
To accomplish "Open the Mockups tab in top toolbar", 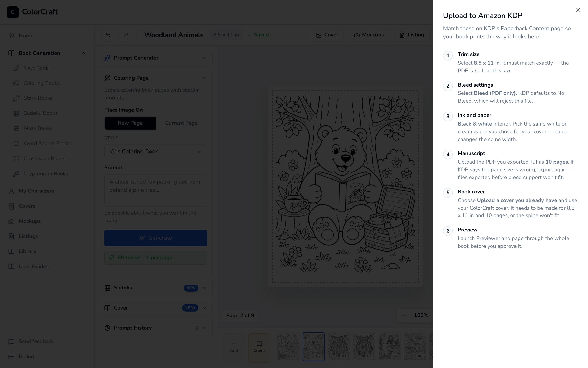I will [x=369, y=35].
